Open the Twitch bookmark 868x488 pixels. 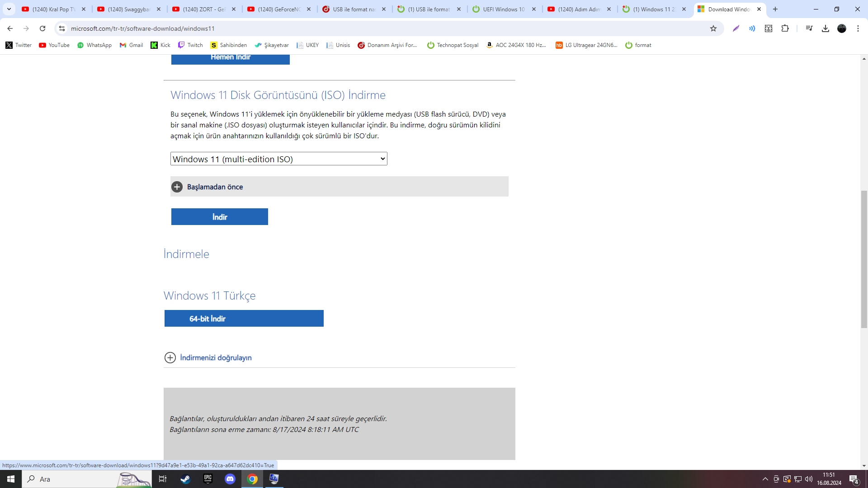190,45
